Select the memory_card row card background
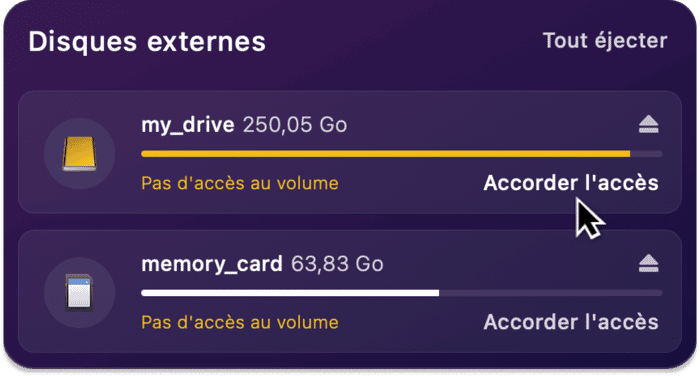The height and width of the screenshot is (376, 700). (350, 291)
